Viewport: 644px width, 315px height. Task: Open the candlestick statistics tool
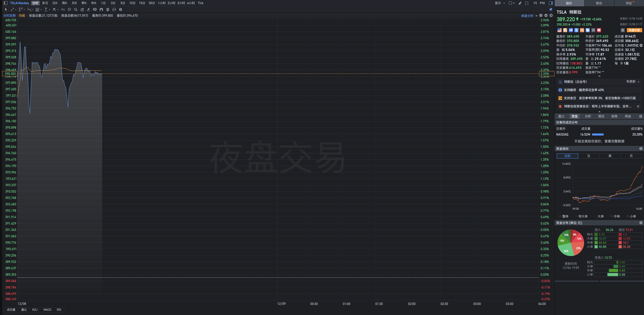tap(82, 9)
